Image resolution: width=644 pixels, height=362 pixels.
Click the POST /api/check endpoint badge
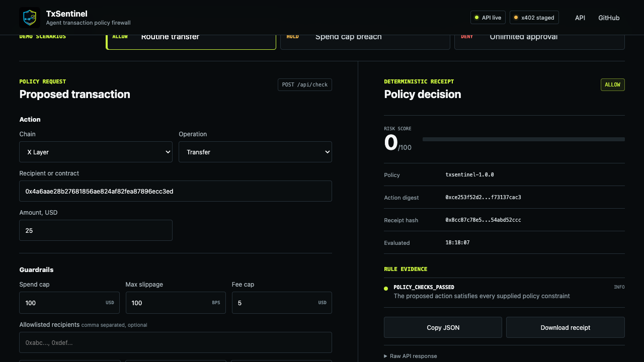[305, 84]
